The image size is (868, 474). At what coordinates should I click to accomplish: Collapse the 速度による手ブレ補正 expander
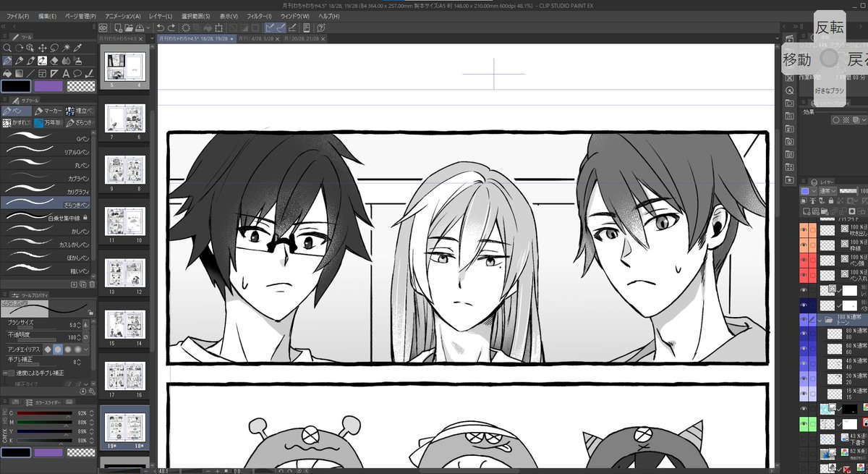[x=4, y=373]
